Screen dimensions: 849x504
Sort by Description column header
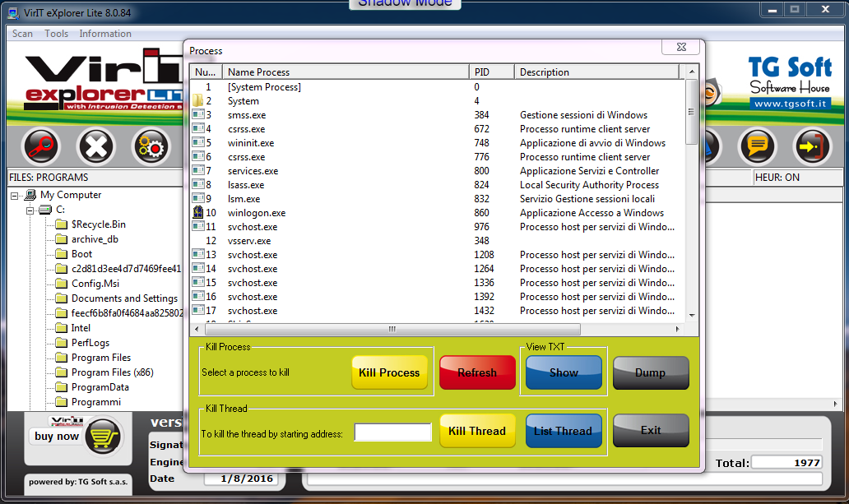coord(596,72)
